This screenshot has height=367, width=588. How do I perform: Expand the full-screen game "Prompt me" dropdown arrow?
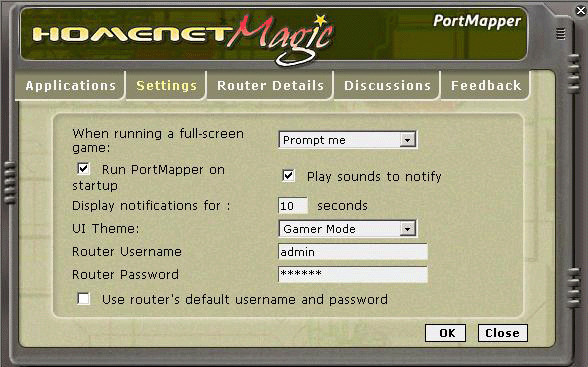coord(407,140)
